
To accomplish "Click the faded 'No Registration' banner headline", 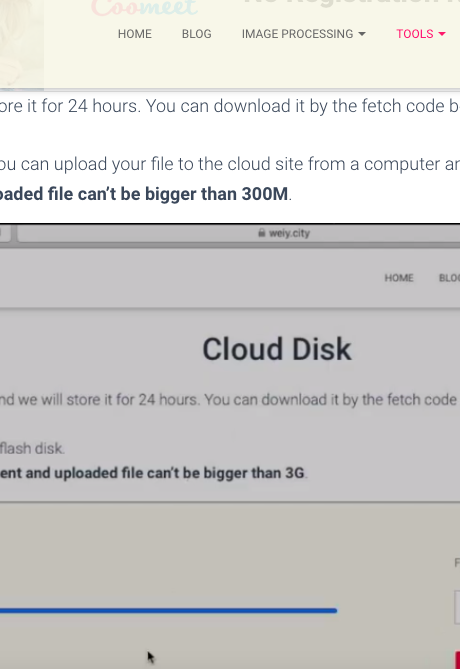I will point(351,3).
